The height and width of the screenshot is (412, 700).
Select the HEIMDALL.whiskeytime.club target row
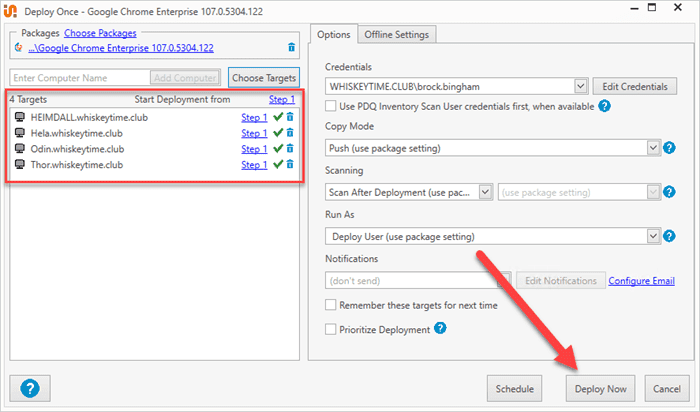click(154, 117)
